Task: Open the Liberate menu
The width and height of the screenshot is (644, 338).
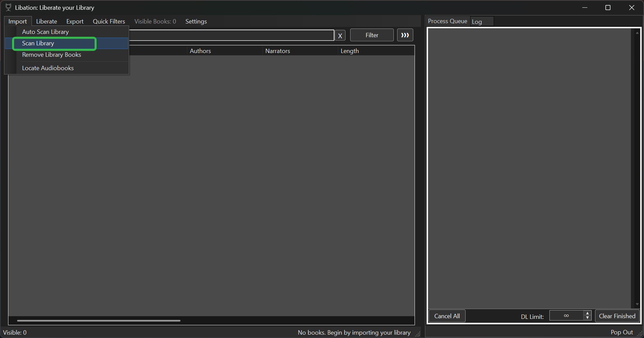Action: point(46,21)
